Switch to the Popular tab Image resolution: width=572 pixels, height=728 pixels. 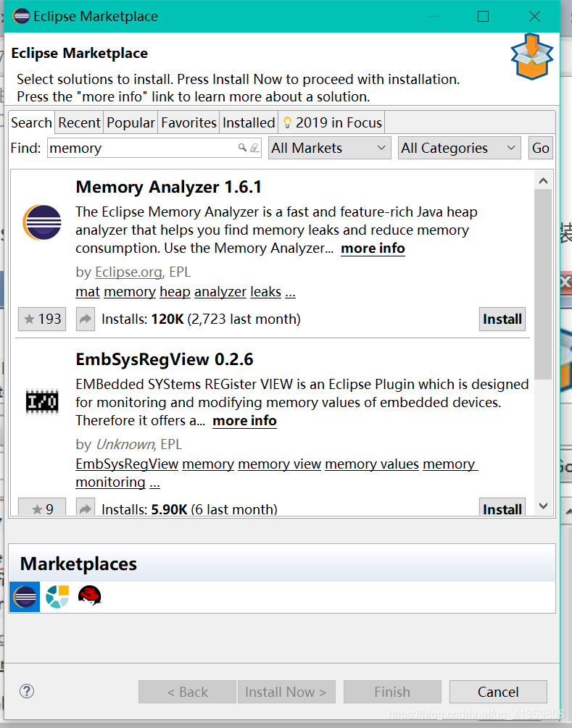click(x=130, y=122)
